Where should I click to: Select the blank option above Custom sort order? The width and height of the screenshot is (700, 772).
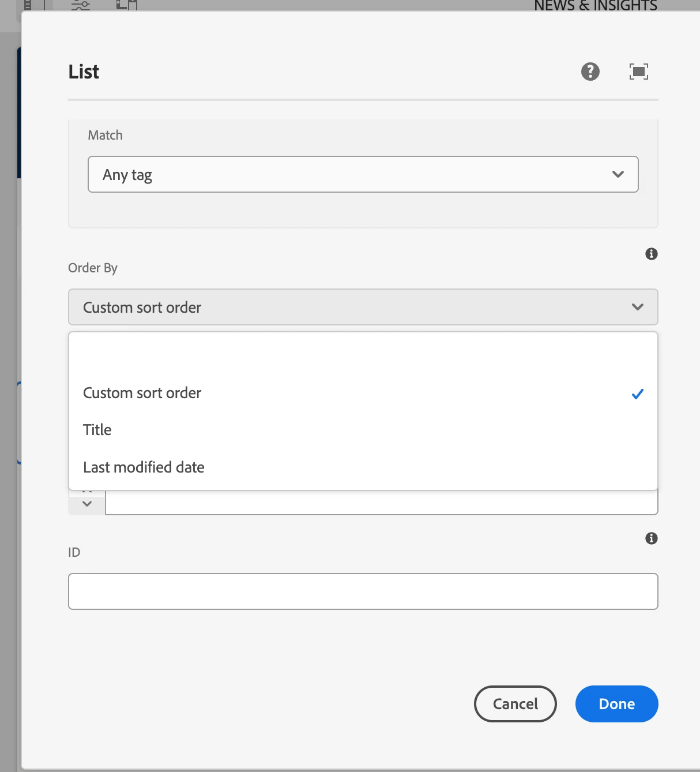[x=363, y=356]
